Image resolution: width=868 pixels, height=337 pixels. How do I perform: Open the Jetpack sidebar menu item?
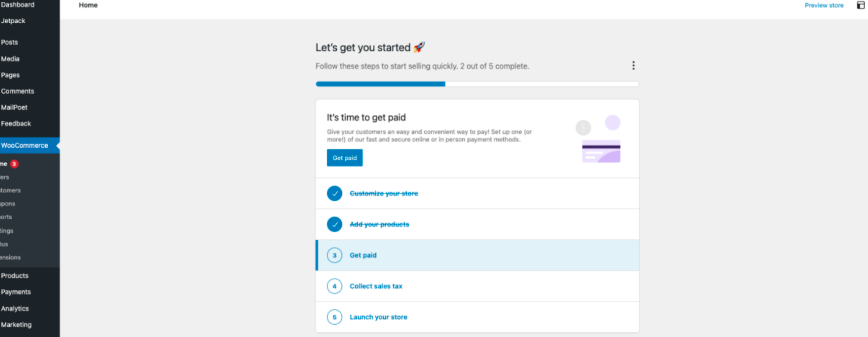(13, 21)
